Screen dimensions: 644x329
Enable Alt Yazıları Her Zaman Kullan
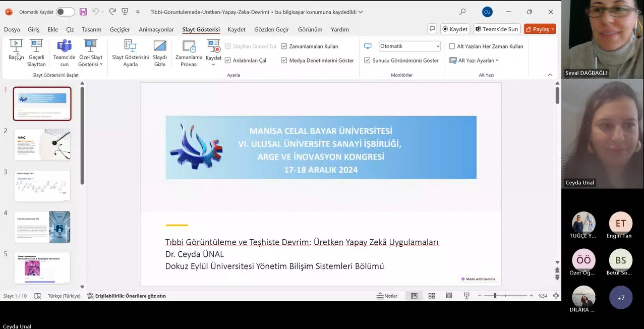452,46
